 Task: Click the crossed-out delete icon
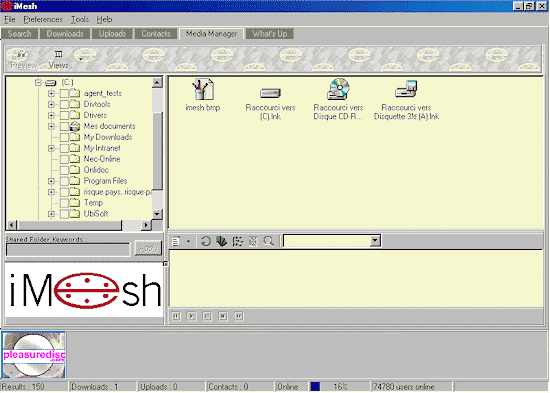pyautogui.click(x=253, y=241)
